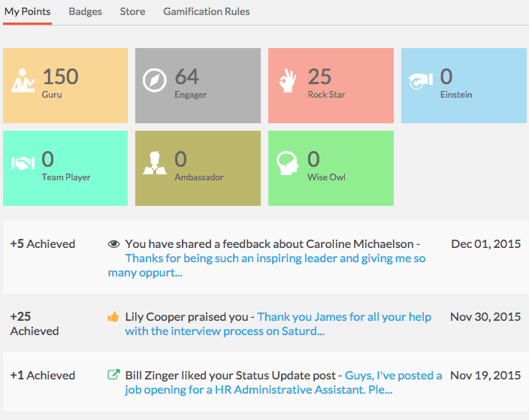The width and height of the screenshot is (529, 420).
Task: Click the Wise Owl brain-head icon
Action: pyautogui.click(x=288, y=163)
